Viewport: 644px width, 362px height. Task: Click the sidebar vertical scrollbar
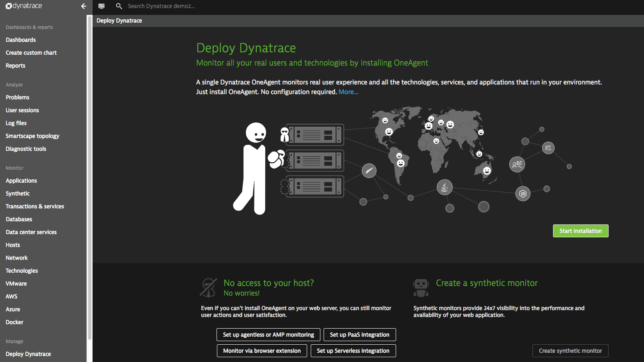point(89,177)
